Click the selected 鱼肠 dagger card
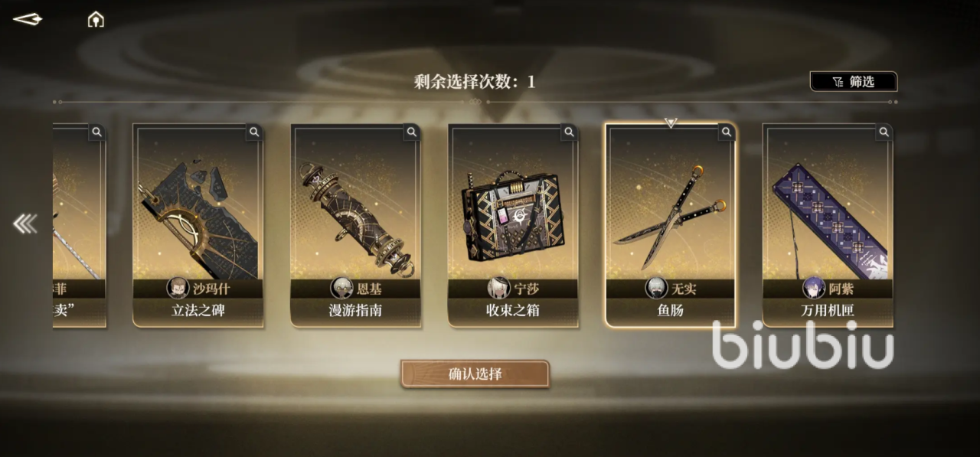This screenshot has width=980, height=457. click(x=671, y=225)
